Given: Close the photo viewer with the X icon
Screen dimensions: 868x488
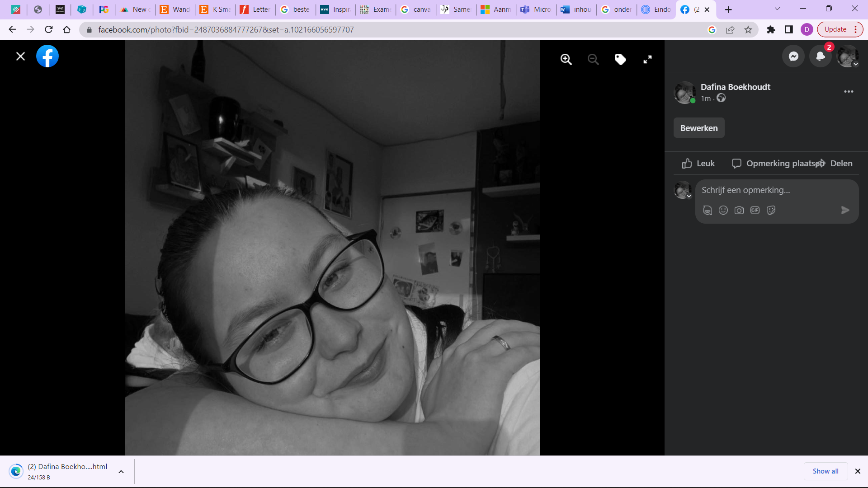Looking at the screenshot, I should point(20,56).
